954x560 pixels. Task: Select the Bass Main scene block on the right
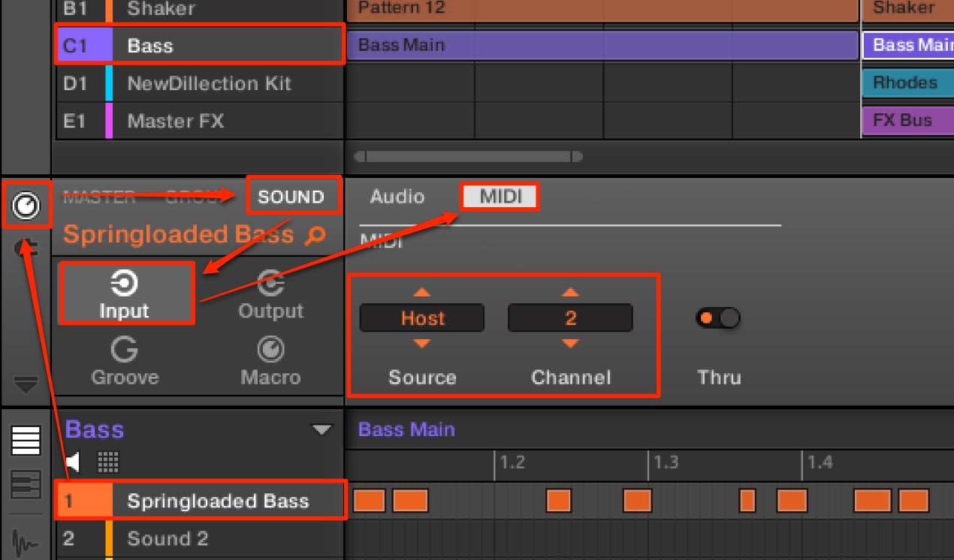pyautogui.click(x=908, y=45)
